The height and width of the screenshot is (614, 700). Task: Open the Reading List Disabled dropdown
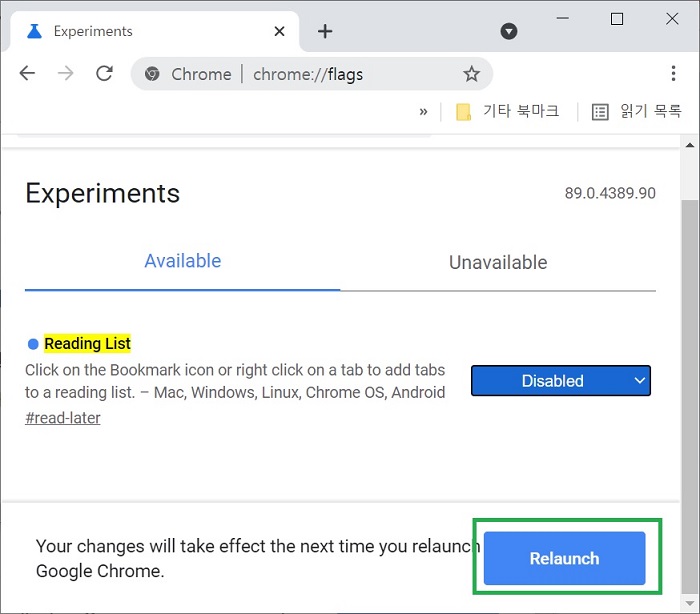[561, 381]
